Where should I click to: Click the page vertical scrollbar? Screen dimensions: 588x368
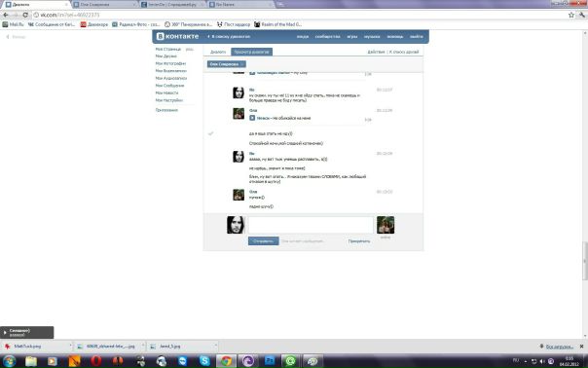tap(585, 261)
